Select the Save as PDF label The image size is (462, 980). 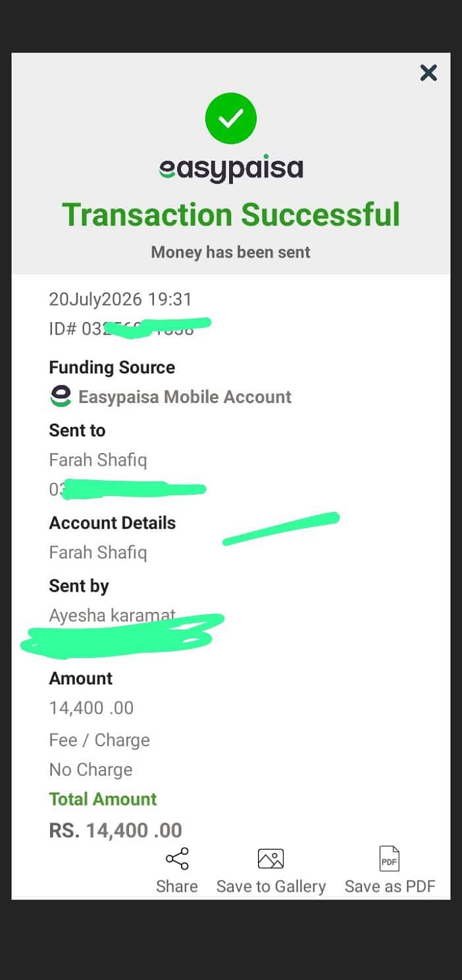[x=390, y=886]
